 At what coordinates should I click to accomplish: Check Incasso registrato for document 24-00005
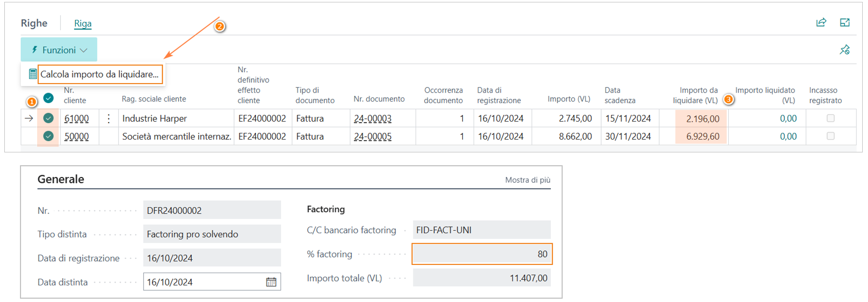click(830, 136)
